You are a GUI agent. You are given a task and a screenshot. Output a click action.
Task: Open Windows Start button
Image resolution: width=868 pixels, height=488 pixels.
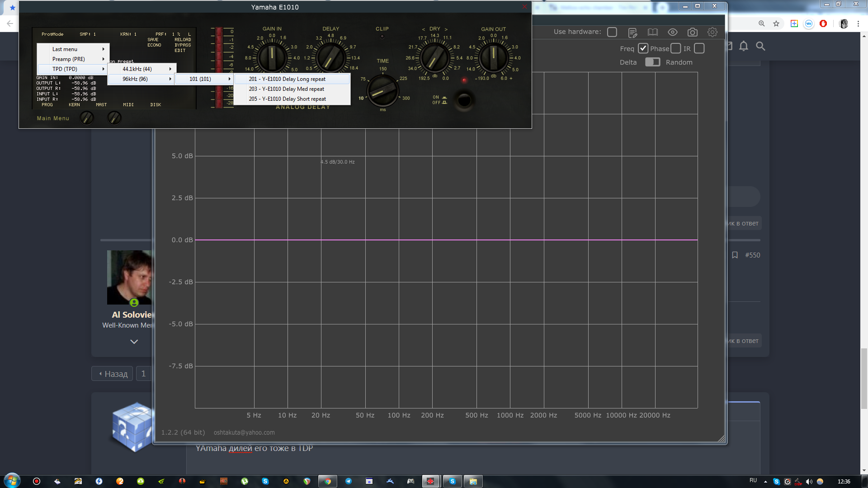coord(12,481)
